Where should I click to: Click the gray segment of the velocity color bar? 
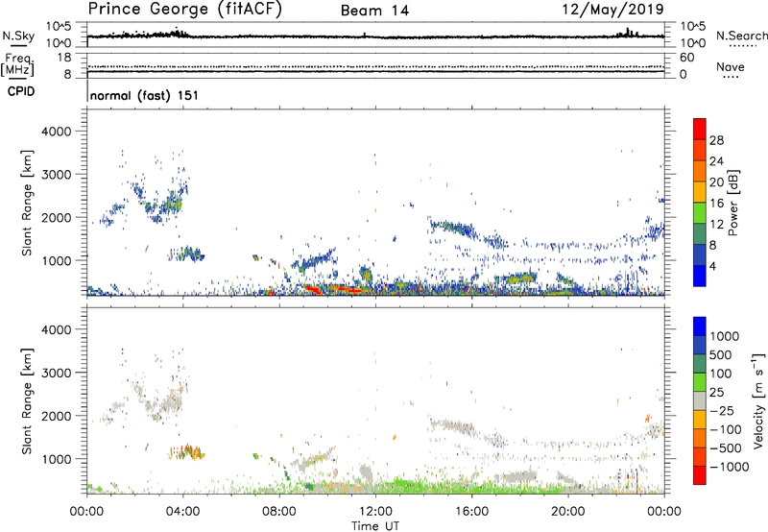pyautogui.click(x=700, y=401)
